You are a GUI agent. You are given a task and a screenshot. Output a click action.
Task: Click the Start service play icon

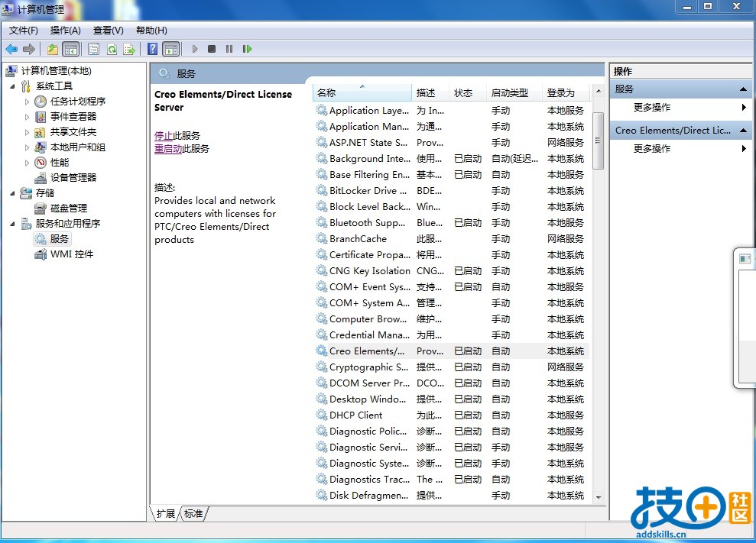click(195, 49)
